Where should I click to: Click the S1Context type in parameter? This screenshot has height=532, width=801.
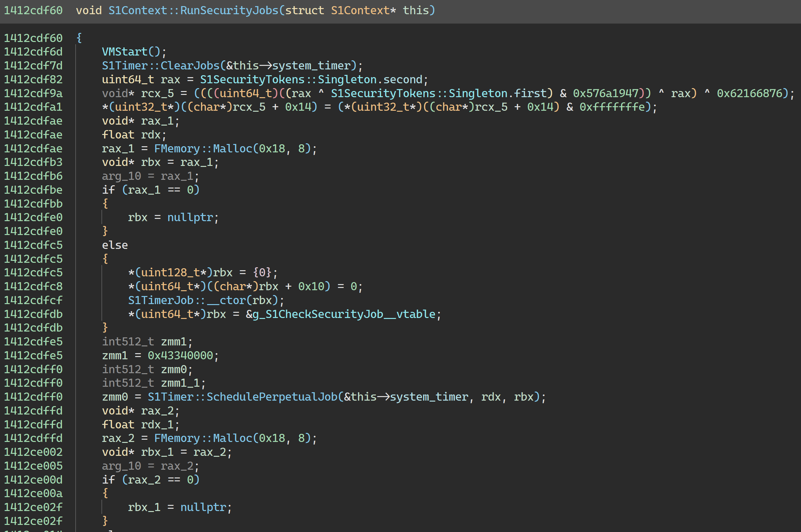[x=360, y=10]
